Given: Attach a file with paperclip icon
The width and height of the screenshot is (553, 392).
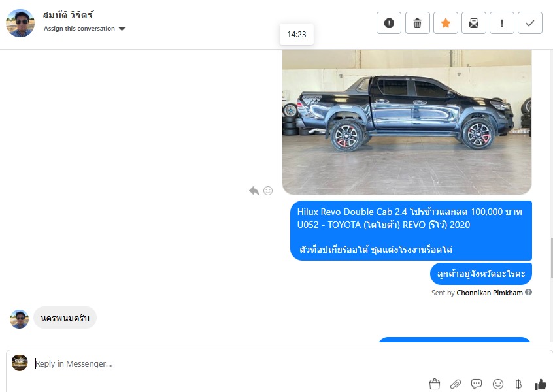Looking at the screenshot, I should (x=456, y=384).
